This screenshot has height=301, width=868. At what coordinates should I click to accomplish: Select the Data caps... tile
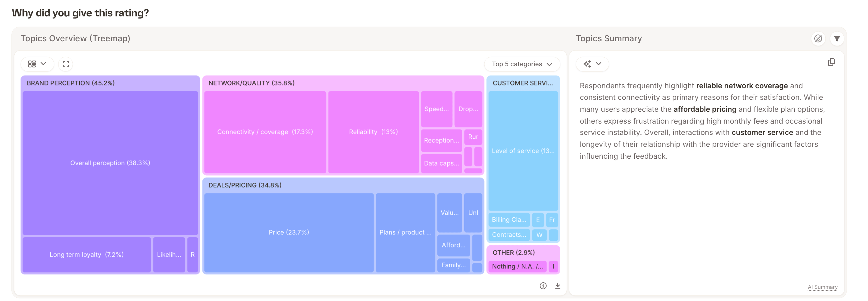coord(441,163)
